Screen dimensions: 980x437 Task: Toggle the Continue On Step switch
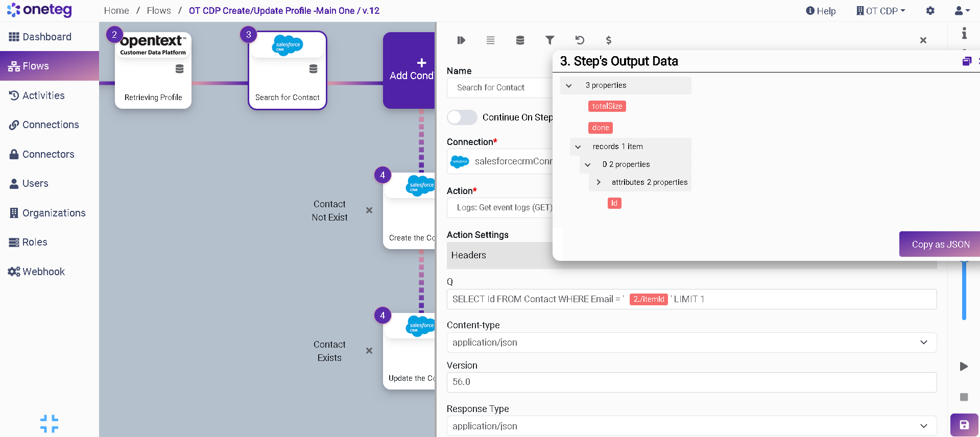(x=462, y=117)
